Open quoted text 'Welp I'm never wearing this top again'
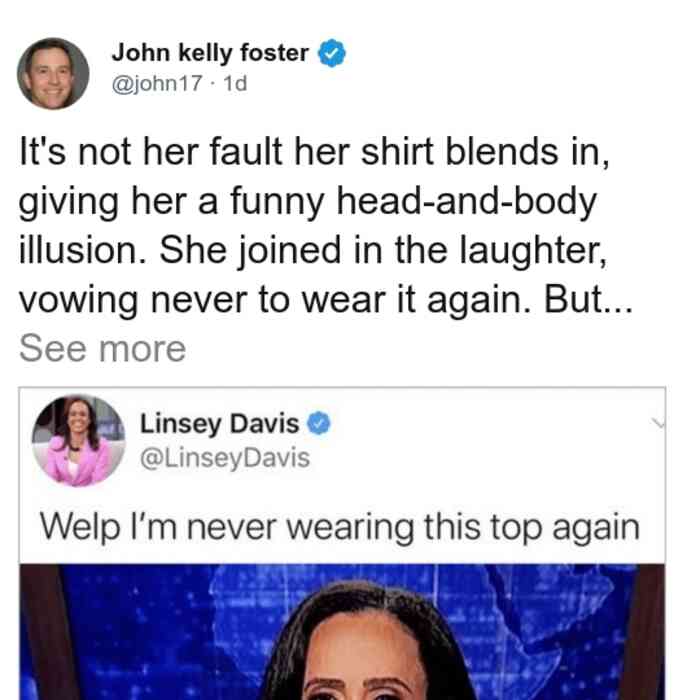The width and height of the screenshot is (700, 700). pos(339,528)
